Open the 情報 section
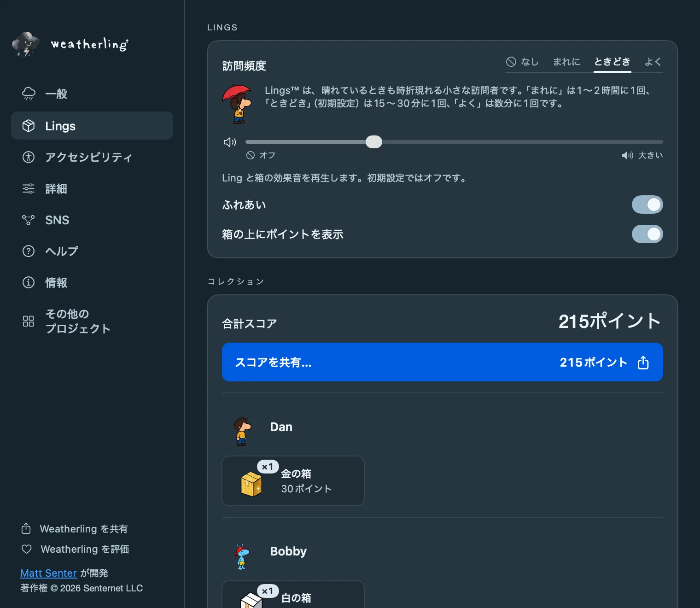 (92, 282)
